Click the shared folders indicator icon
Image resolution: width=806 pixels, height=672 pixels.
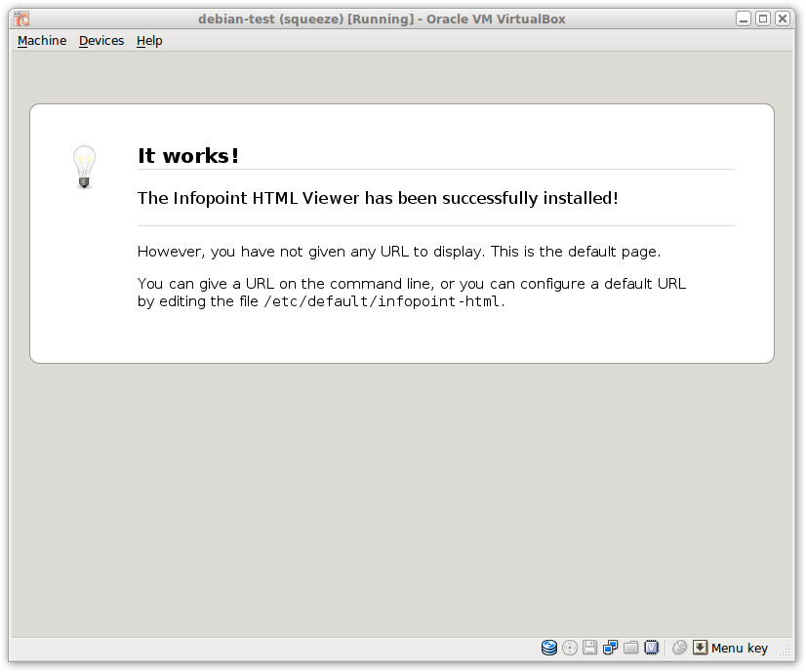coord(631,648)
